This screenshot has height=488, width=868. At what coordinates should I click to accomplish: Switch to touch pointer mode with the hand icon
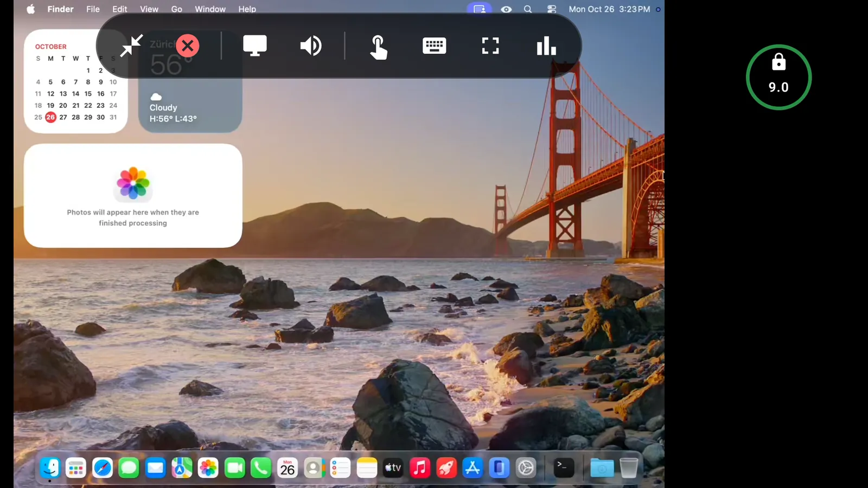click(x=379, y=47)
